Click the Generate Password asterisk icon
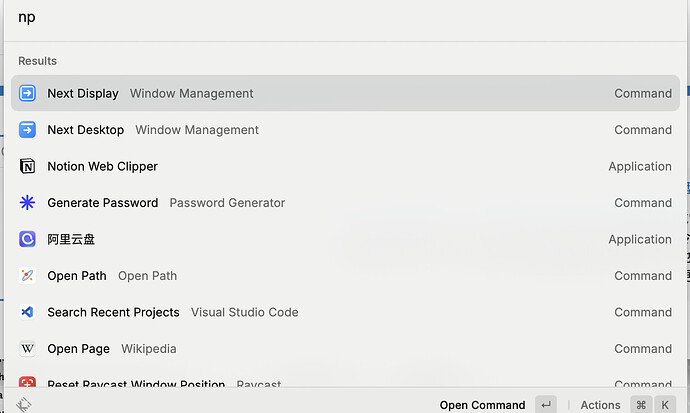690x413 pixels. click(27, 203)
